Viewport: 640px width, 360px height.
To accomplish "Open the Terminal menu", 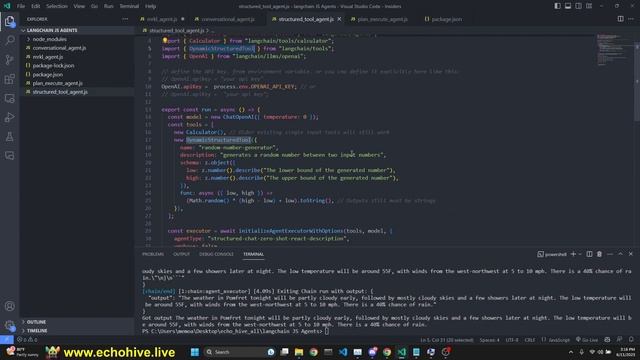I will pos(129,6).
